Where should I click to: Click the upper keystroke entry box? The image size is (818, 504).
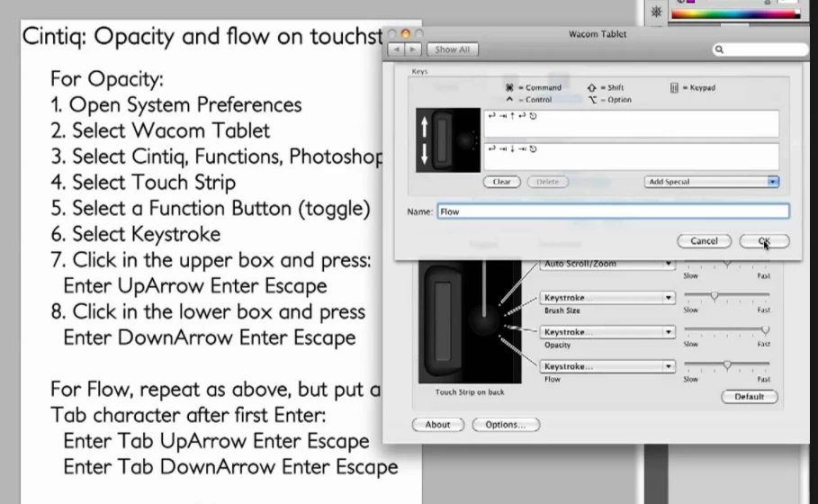pyautogui.click(x=631, y=123)
